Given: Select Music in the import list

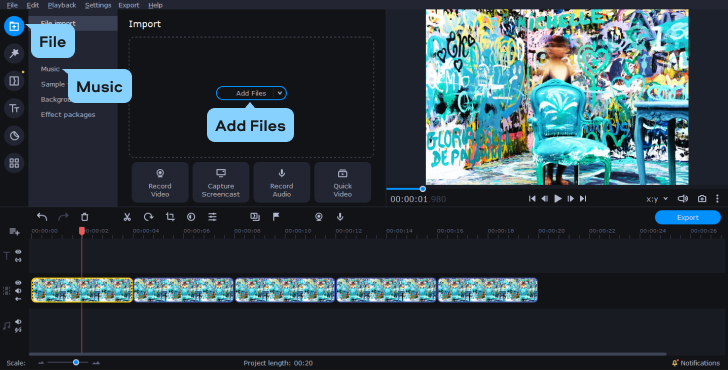Looking at the screenshot, I should pos(50,69).
